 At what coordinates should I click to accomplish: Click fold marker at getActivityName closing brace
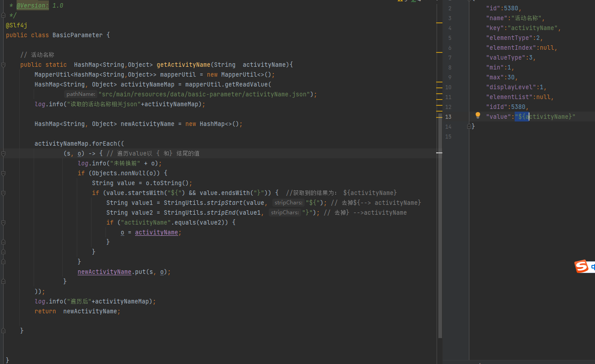tap(3, 331)
